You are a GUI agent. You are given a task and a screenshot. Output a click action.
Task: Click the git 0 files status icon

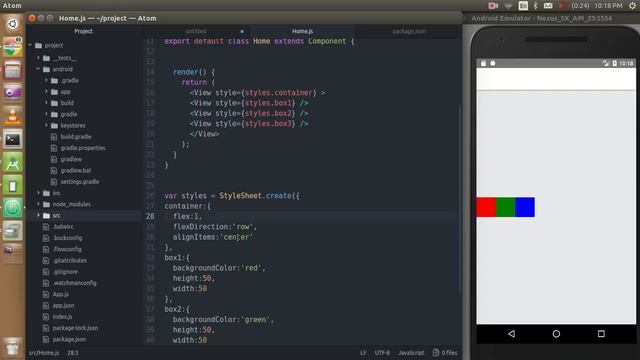coord(445,353)
